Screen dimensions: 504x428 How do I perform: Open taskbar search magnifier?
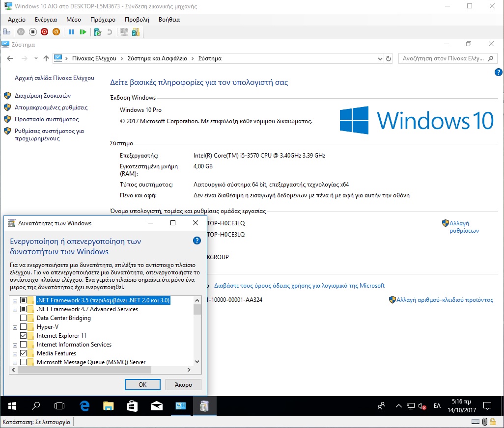[x=36, y=406]
